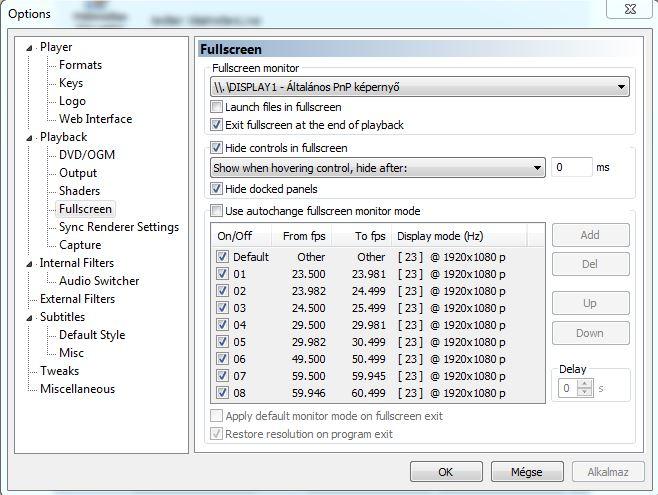Select Logo in the options tree
This screenshot has height=495, width=658.
point(72,101)
